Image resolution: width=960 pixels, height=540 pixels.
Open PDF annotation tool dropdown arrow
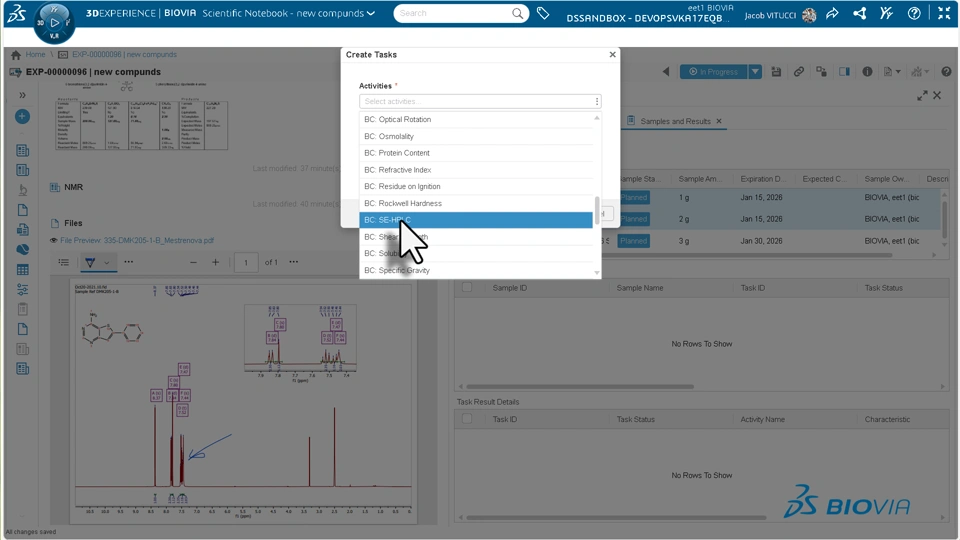[x=107, y=263]
